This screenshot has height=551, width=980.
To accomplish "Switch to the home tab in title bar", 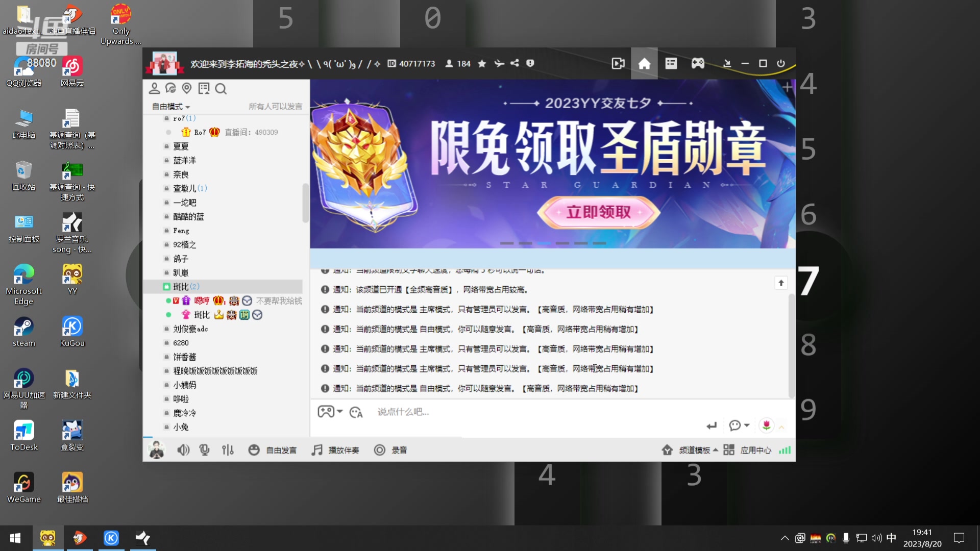I will pos(644,63).
